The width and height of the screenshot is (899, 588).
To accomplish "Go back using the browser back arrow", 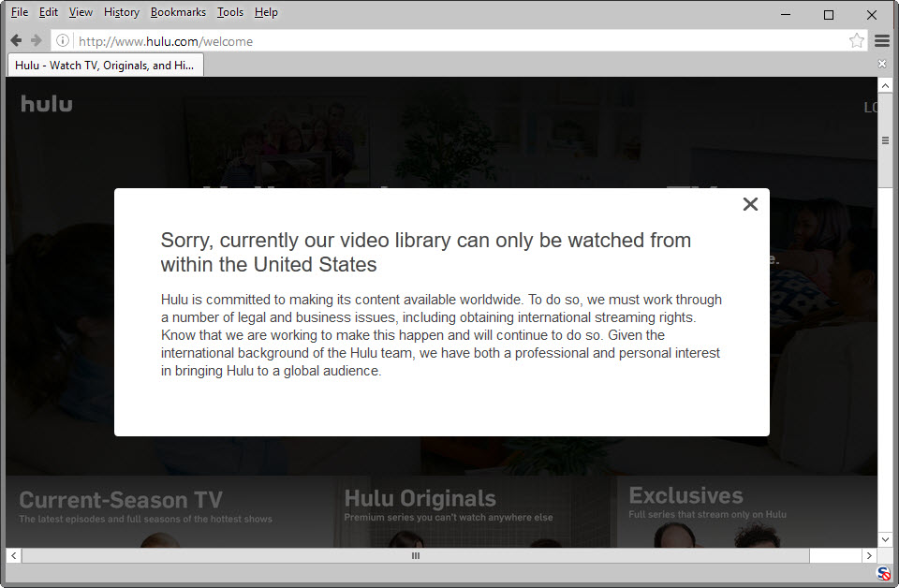I will [x=16, y=40].
